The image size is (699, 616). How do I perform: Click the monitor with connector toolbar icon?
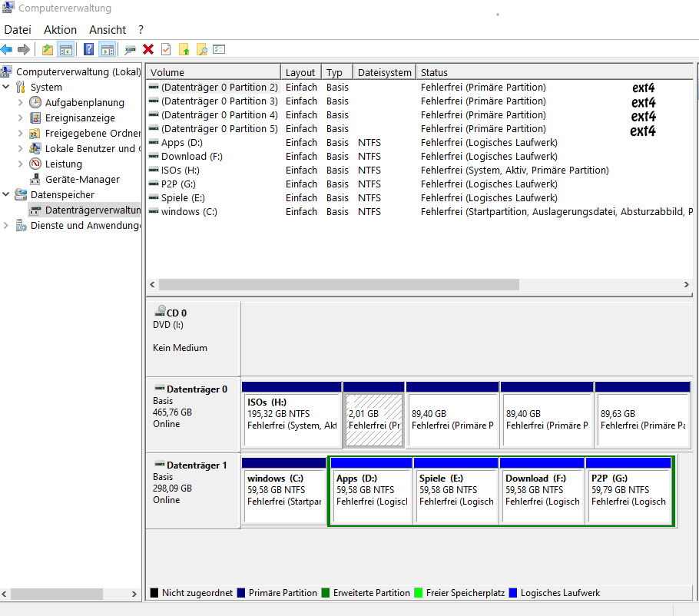(129, 49)
